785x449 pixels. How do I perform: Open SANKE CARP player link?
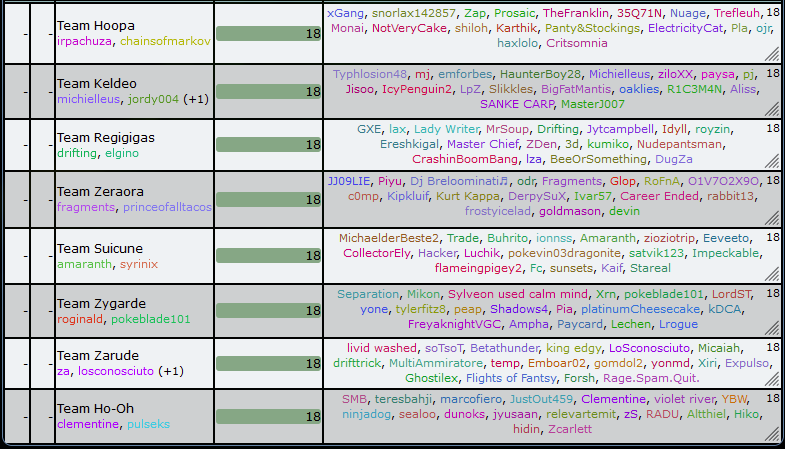coord(516,102)
